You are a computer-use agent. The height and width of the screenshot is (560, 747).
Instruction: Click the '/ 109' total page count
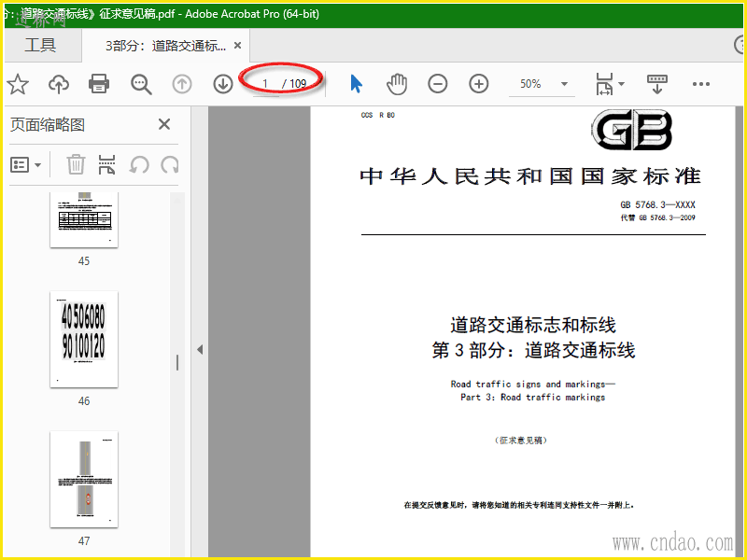(294, 84)
